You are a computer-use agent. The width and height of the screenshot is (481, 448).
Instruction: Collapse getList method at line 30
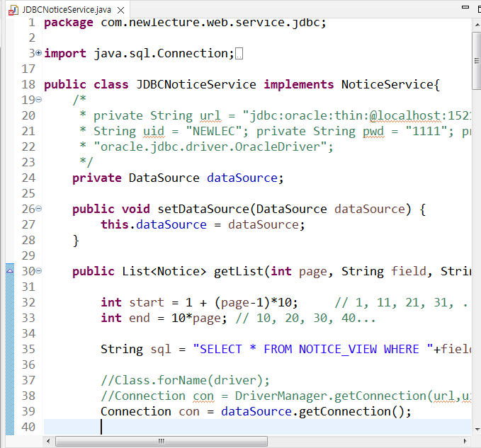(x=39, y=271)
